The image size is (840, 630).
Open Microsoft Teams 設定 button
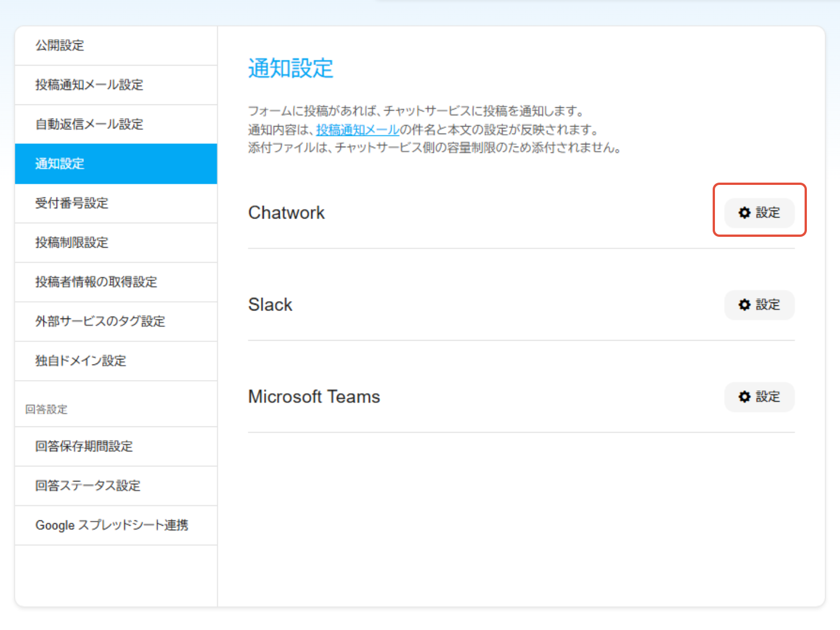pyautogui.click(x=759, y=397)
